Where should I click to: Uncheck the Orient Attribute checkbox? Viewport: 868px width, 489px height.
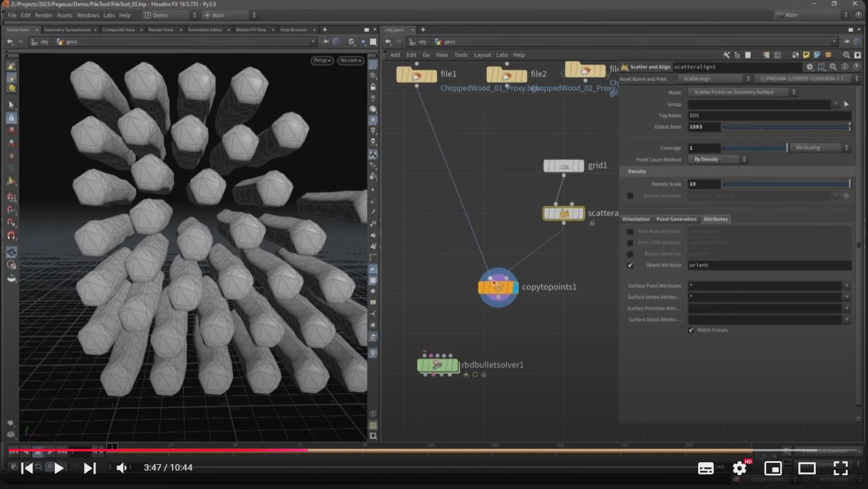630,265
